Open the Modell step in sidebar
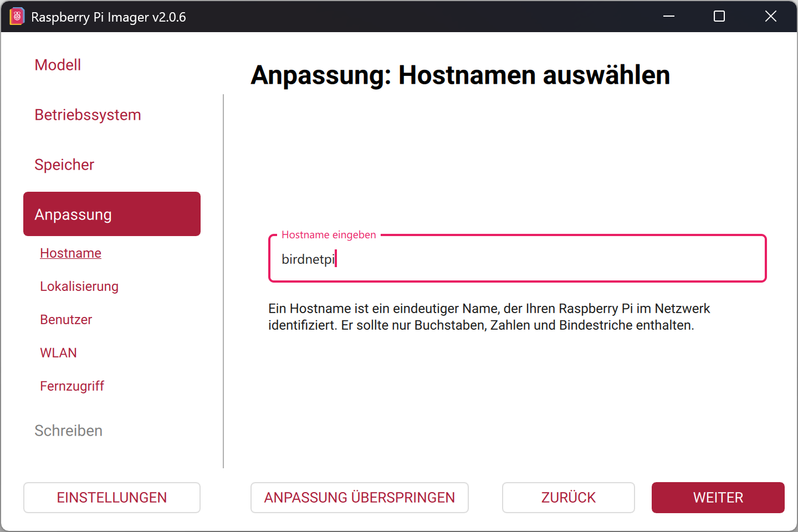The height and width of the screenshot is (532, 798). 58,65
